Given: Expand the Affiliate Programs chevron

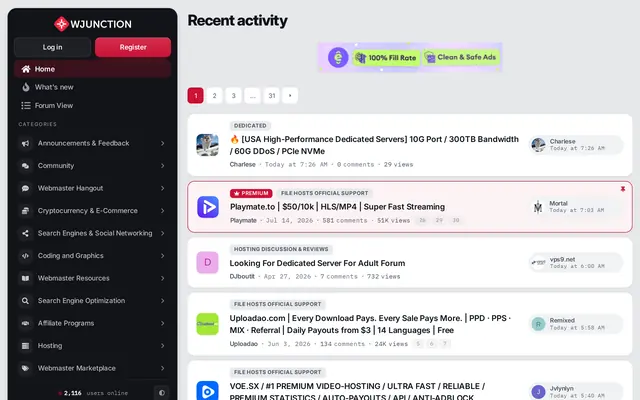Looking at the screenshot, I should [x=162, y=323].
